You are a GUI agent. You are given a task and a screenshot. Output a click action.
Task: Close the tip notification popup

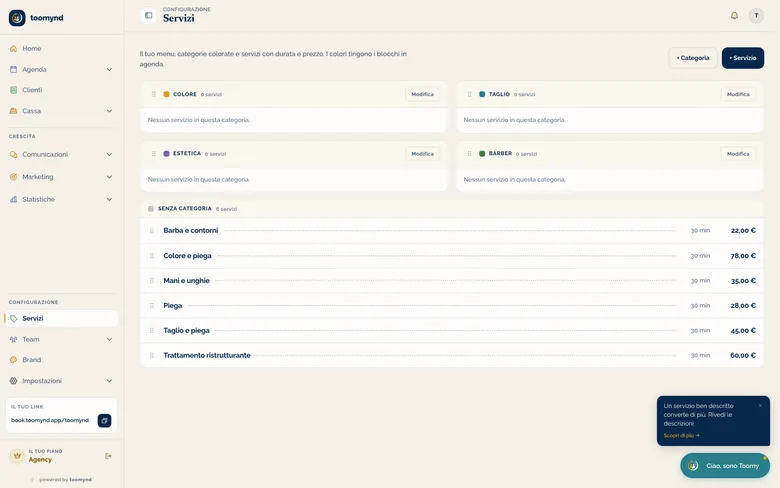click(x=760, y=405)
